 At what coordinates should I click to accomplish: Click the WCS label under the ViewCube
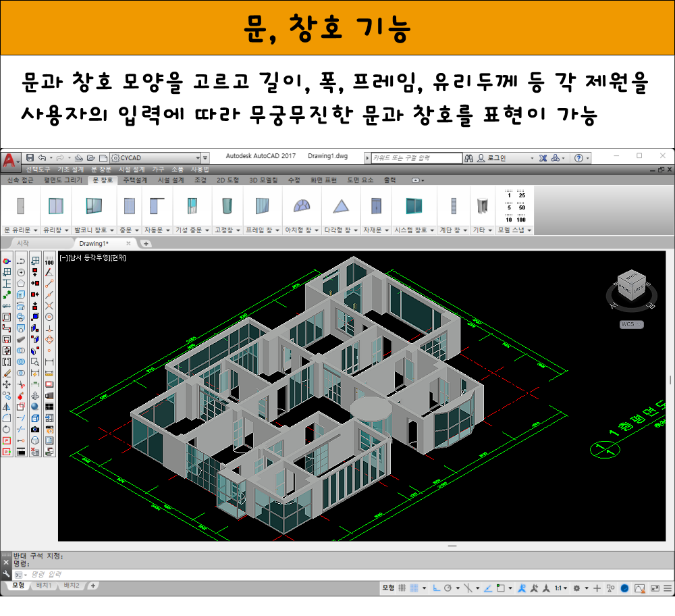coord(630,324)
